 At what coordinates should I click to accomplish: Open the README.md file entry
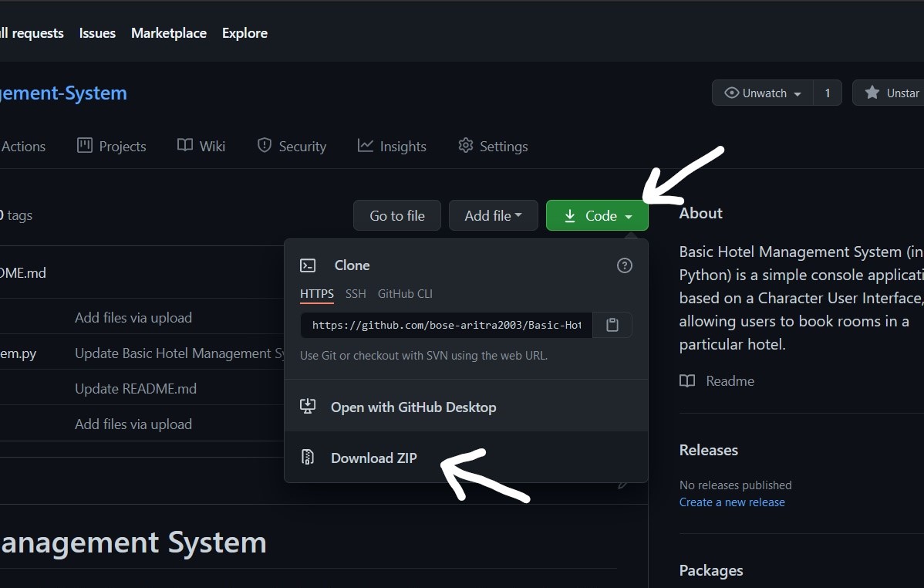[x=23, y=272]
